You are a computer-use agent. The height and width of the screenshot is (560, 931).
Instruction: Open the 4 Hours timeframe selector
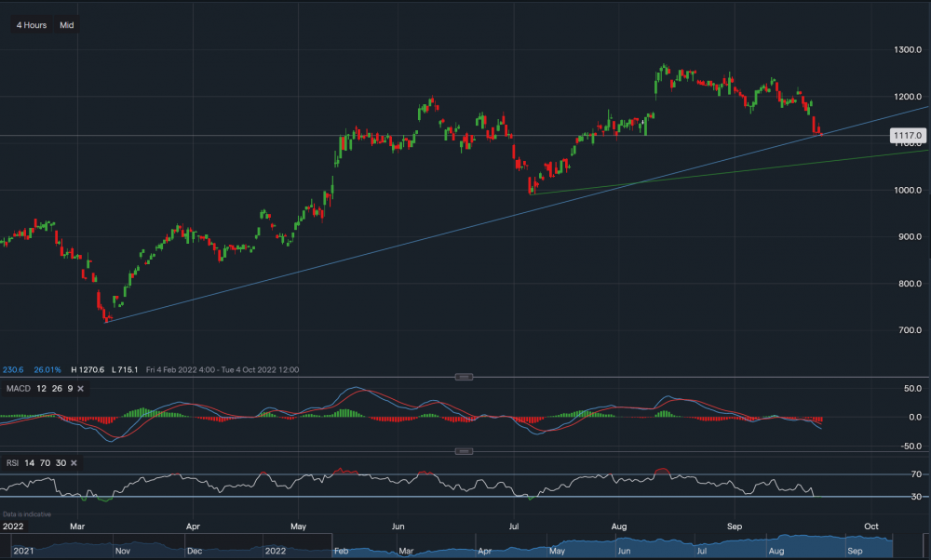tap(30, 25)
